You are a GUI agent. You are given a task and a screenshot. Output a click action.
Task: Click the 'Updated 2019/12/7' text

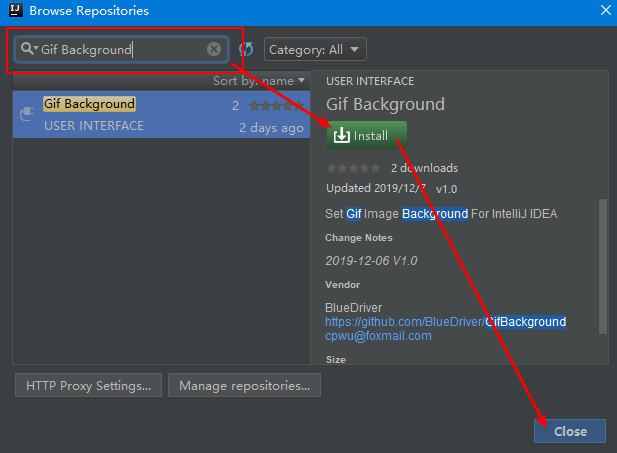pyautogui.click(x=376, y=188)
